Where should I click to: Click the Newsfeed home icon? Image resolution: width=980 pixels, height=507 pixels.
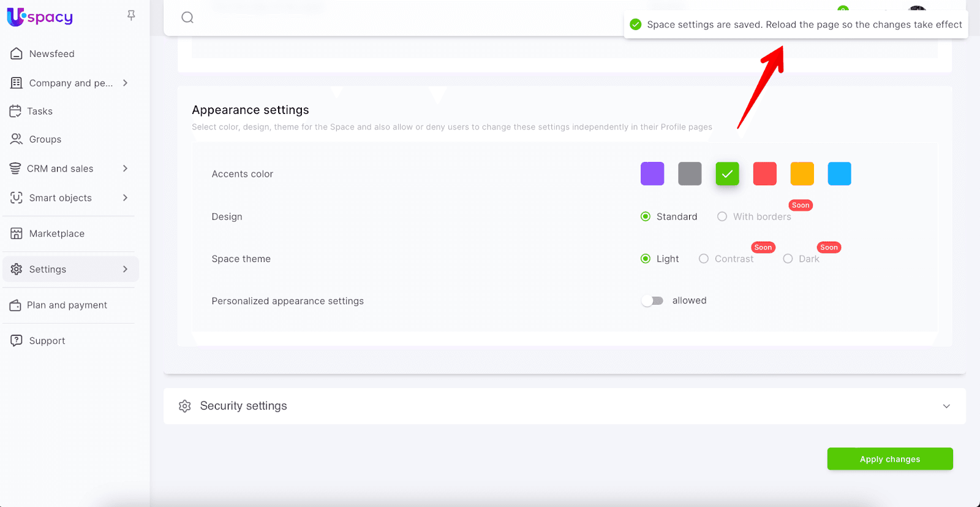coord(17,54)
